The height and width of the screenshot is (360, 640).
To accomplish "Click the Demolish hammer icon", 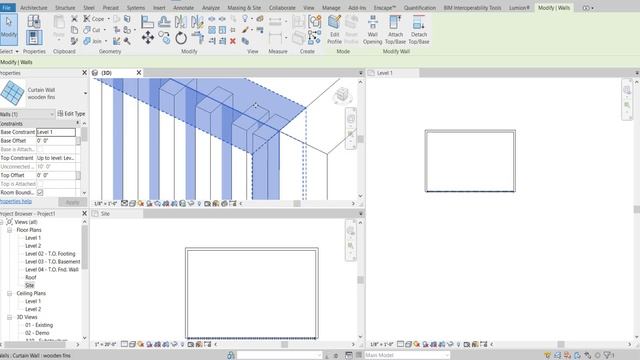I will pyautogui.click(x=127, y=41).
